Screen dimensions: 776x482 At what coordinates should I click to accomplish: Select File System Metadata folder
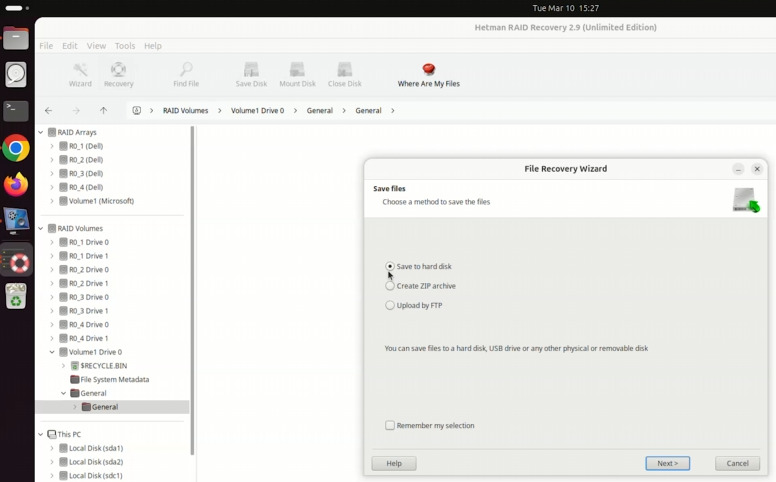point(109,380)
